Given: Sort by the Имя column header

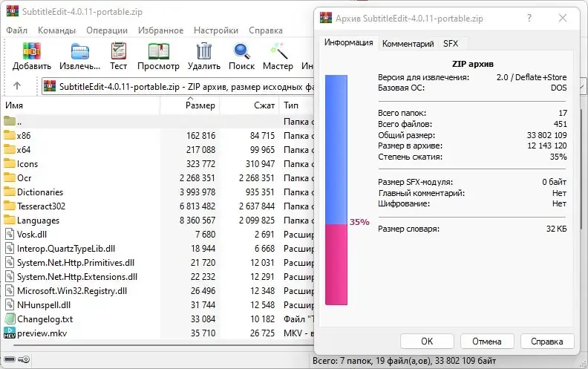Looking at the screenshot, I should click(x=82, y=105).
